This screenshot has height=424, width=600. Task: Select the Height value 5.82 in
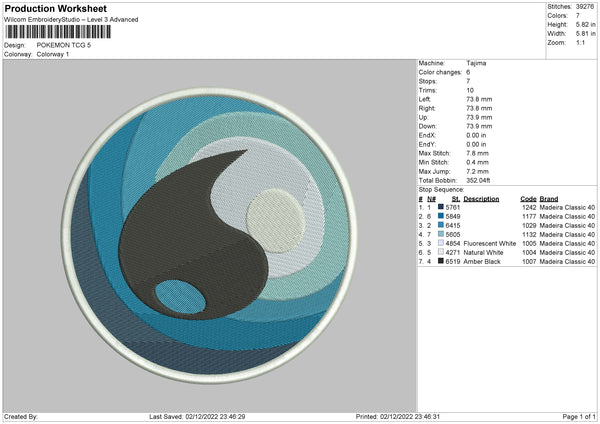(585, 24)
